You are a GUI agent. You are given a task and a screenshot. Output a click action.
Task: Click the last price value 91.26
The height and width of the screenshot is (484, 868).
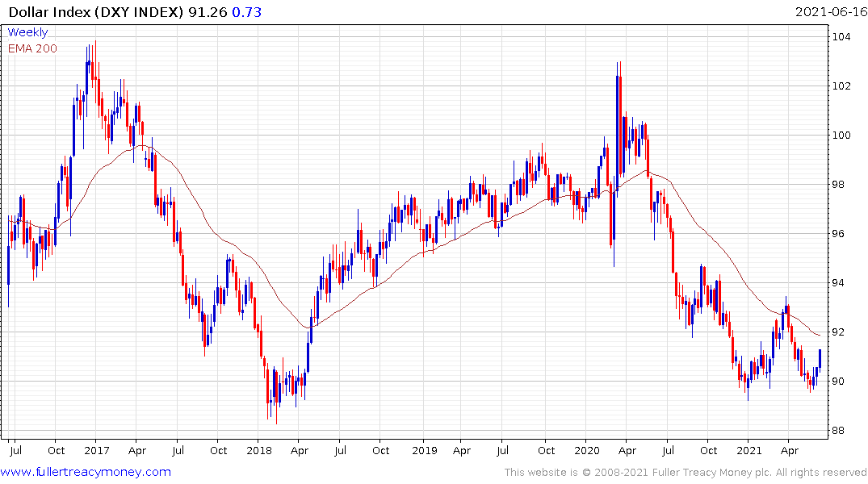coord(208,12)
